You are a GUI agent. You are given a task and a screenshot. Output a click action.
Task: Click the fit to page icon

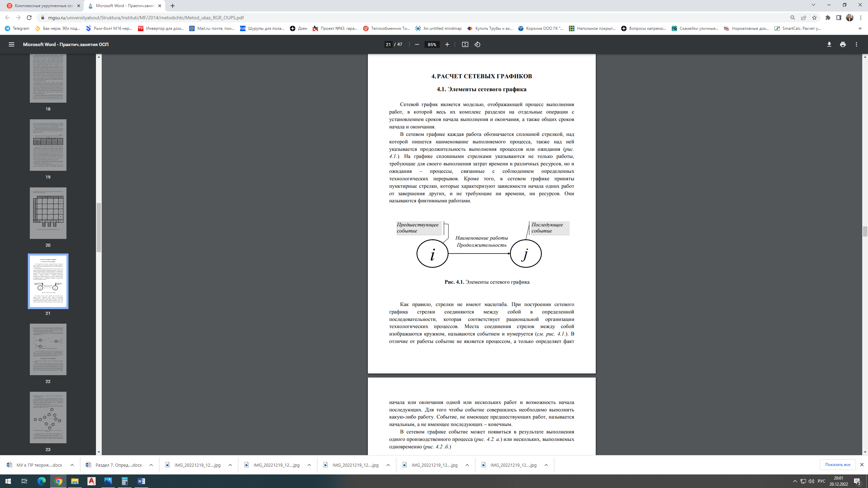click(x=465, y=44)
